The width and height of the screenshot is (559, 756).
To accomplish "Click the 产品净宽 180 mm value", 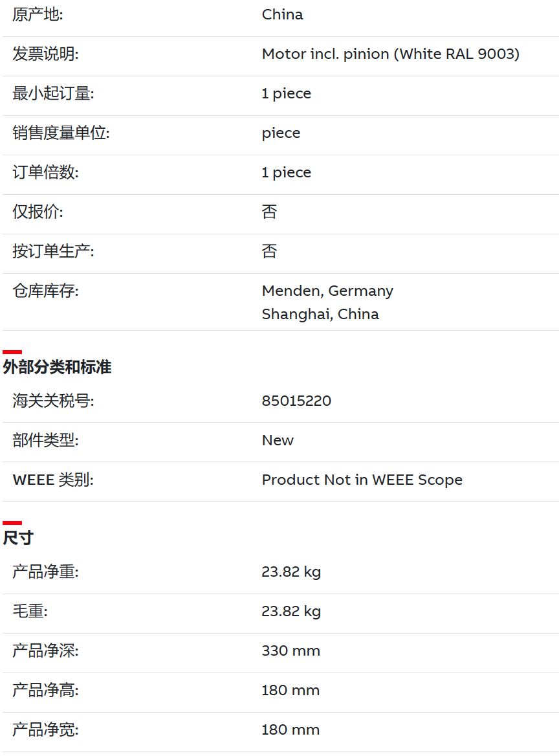I will (x=290, y=730).
